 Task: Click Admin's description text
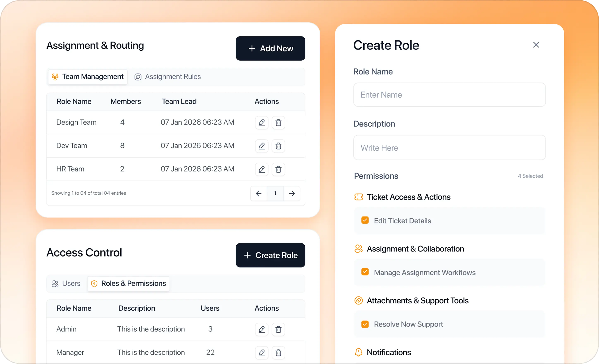coord(151,329)
